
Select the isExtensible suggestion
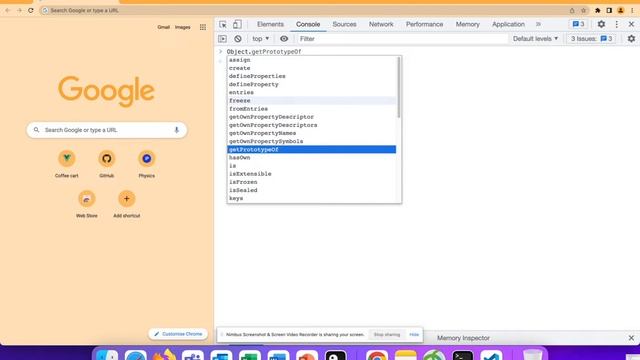coord(311,174)
